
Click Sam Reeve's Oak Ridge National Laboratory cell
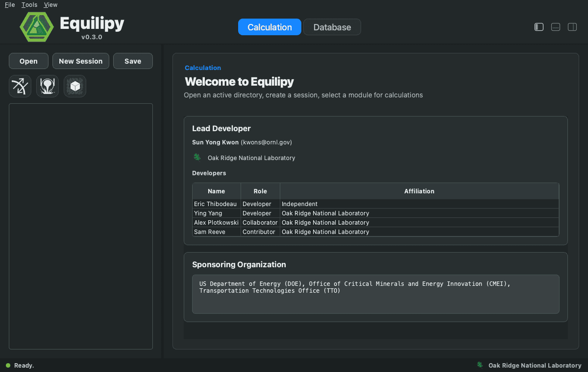click(419, 232)
